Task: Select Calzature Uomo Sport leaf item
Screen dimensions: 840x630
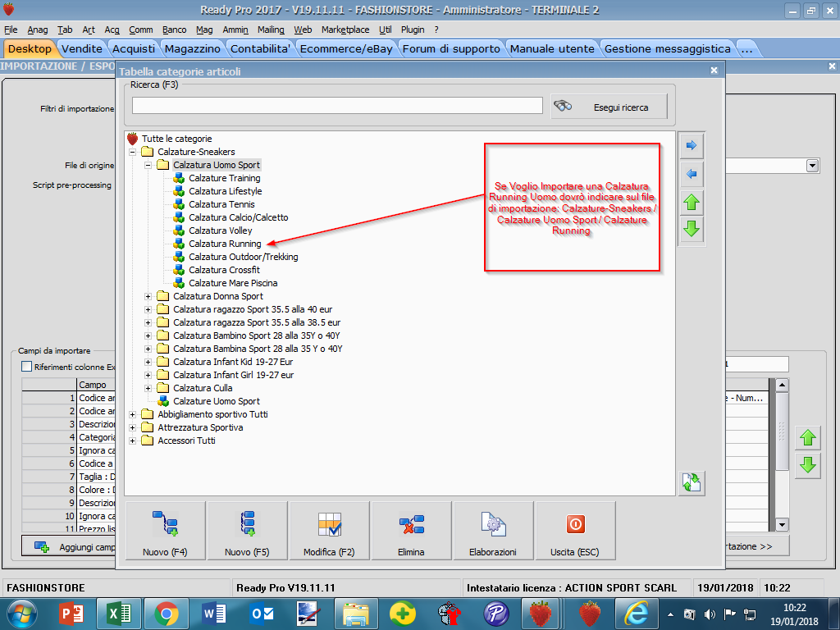Action: 216,401
